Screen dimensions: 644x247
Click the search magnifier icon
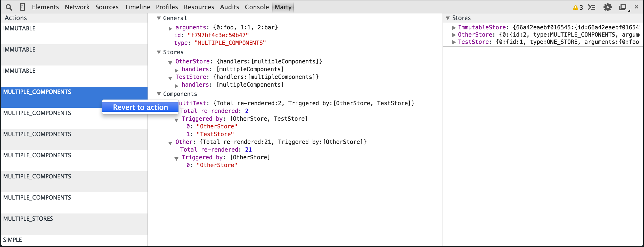click(x=9, y=7)
